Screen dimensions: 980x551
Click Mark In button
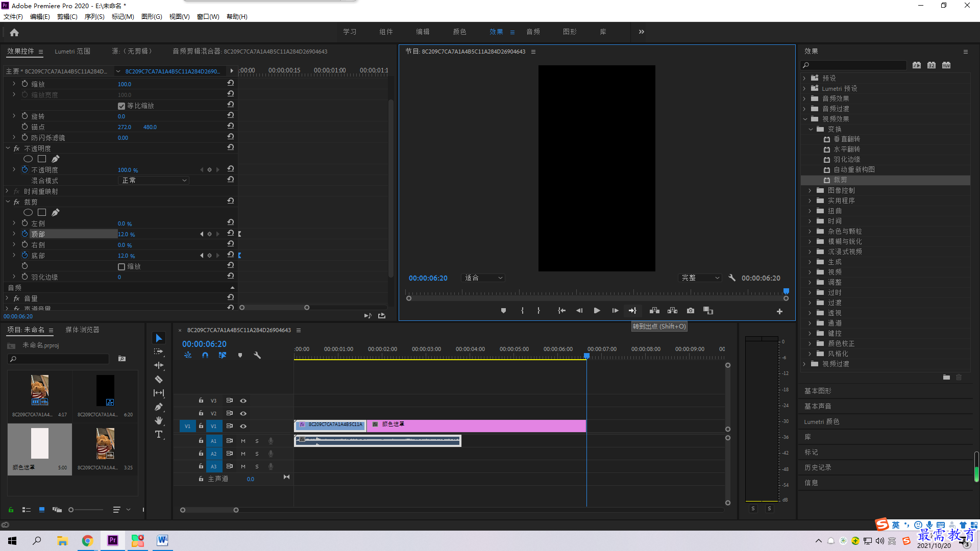coord(522,311)
